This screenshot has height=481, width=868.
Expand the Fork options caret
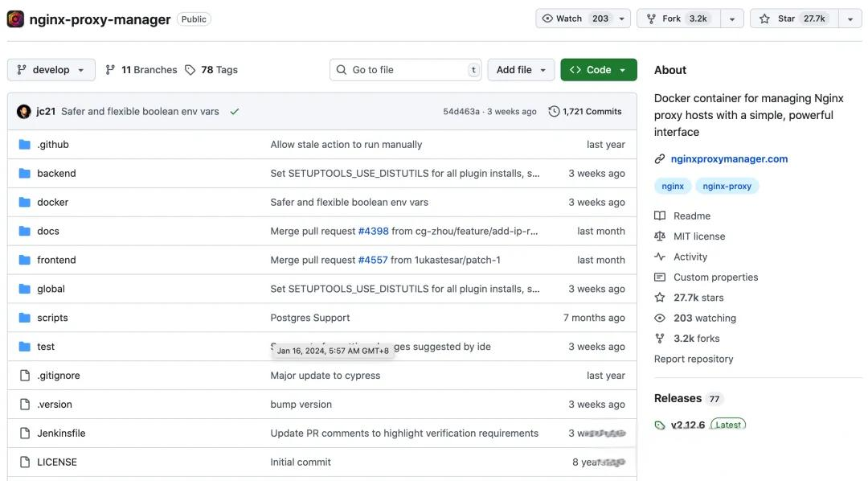click(x=731, y=18)
